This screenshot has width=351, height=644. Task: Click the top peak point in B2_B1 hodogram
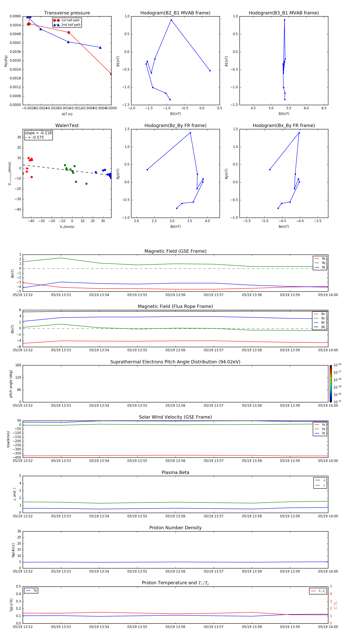click(171, 20)
